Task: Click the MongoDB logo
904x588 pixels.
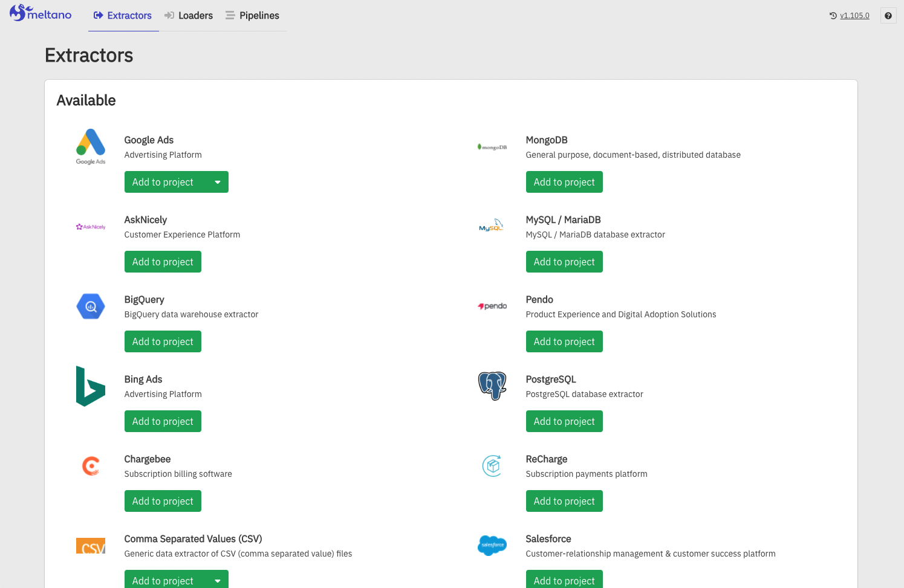Action: coord(492,147)
